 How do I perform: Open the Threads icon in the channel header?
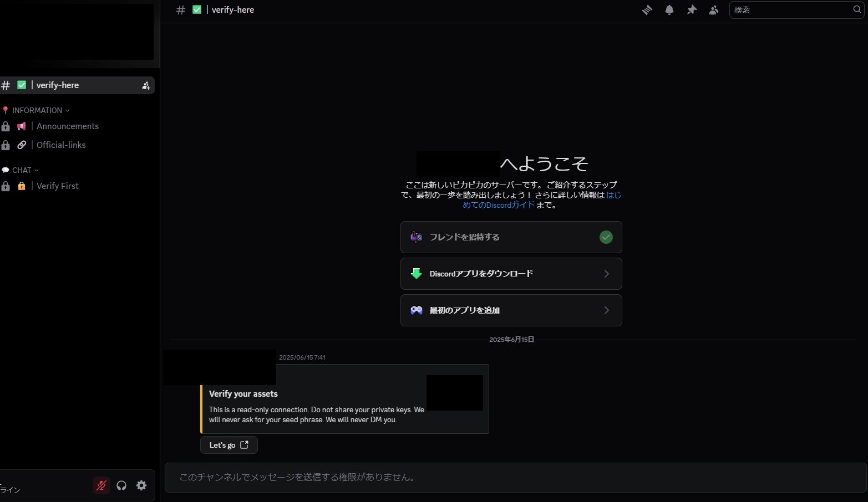click(647, 10)
